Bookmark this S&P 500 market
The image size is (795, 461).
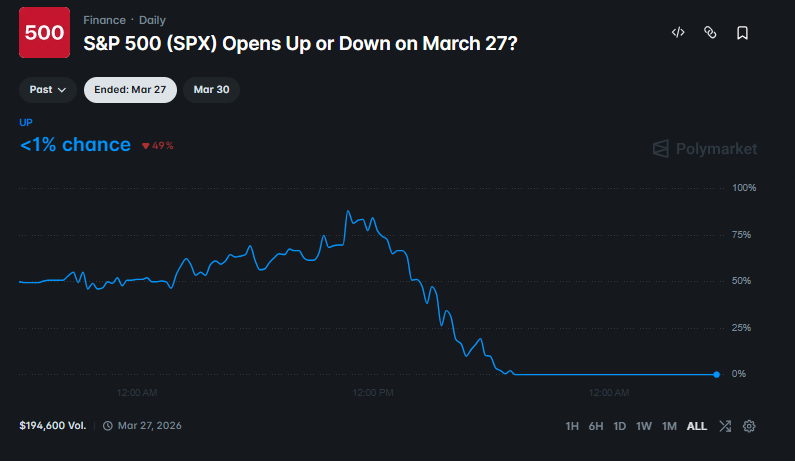pyautogui.click(x=742, y=33)
